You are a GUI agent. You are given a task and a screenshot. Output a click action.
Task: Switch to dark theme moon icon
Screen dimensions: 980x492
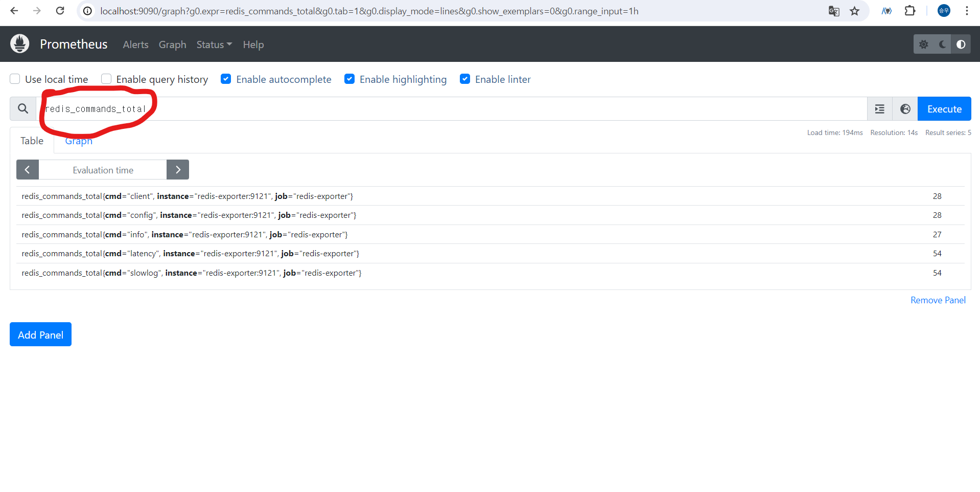942,44
